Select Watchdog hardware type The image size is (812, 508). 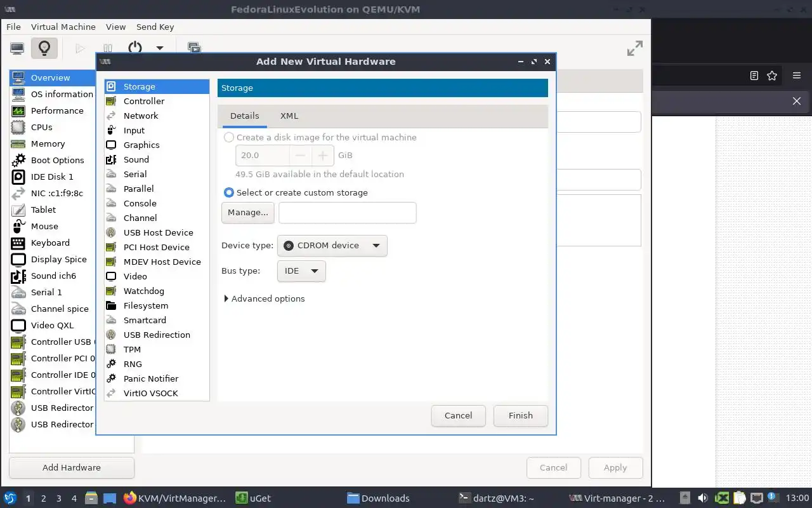click(157, 291)
